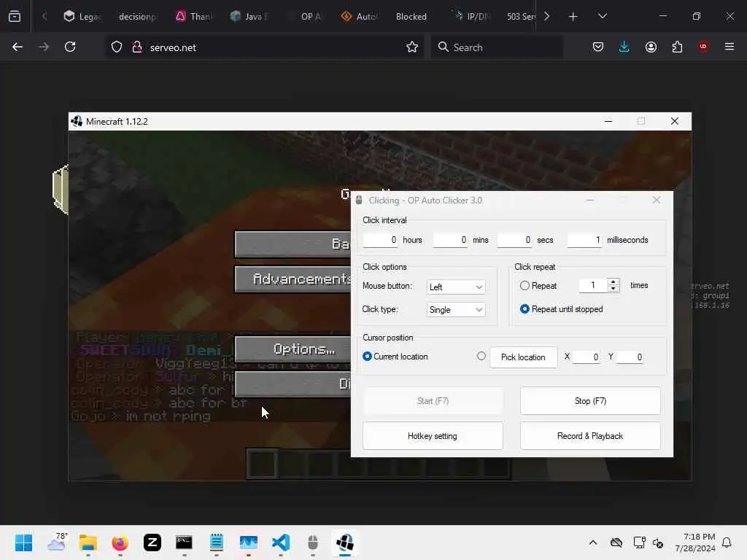Open notifications bell icon
This screenshot has width=747, height=560.
(727, 542)
